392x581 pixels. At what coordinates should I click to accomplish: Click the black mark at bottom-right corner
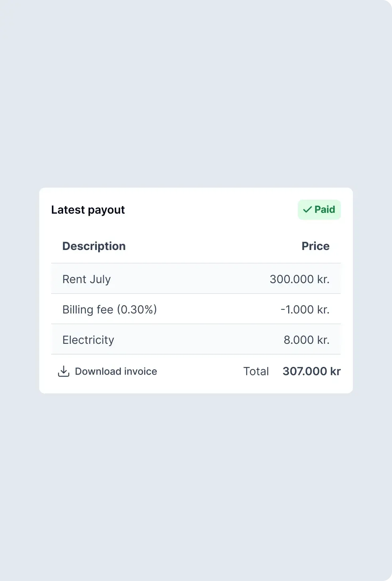pos(390,579)
